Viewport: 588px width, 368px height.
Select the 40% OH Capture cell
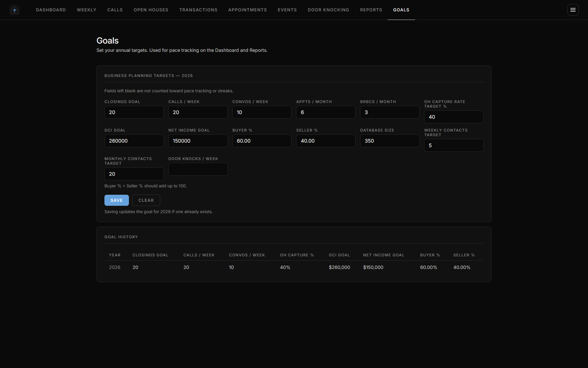click(x=285, y=267)
